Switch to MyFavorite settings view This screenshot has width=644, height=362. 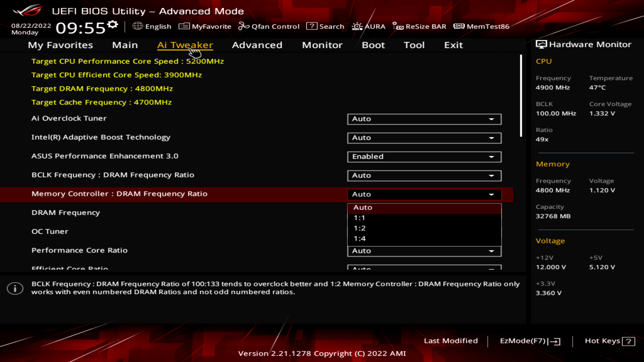(205, 26)
